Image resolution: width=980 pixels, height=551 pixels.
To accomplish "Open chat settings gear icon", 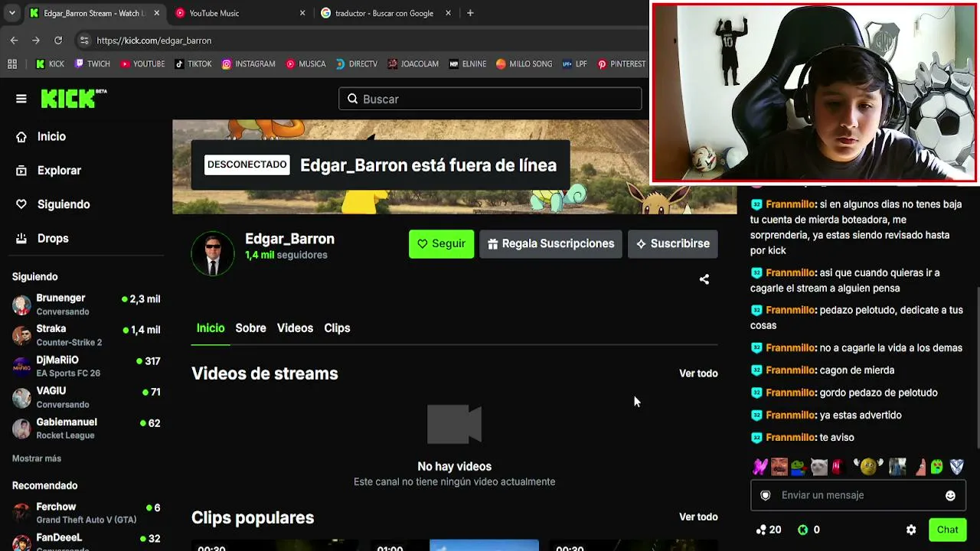I will (911, 530).
